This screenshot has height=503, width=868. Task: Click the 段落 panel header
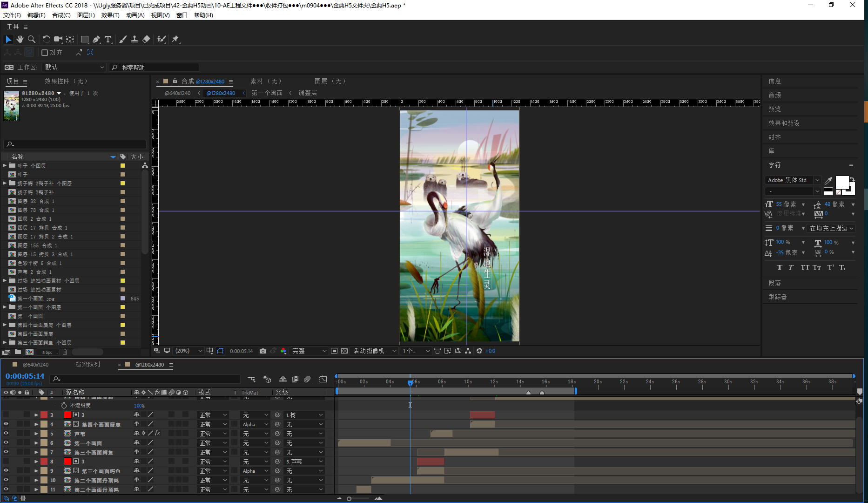774,283
